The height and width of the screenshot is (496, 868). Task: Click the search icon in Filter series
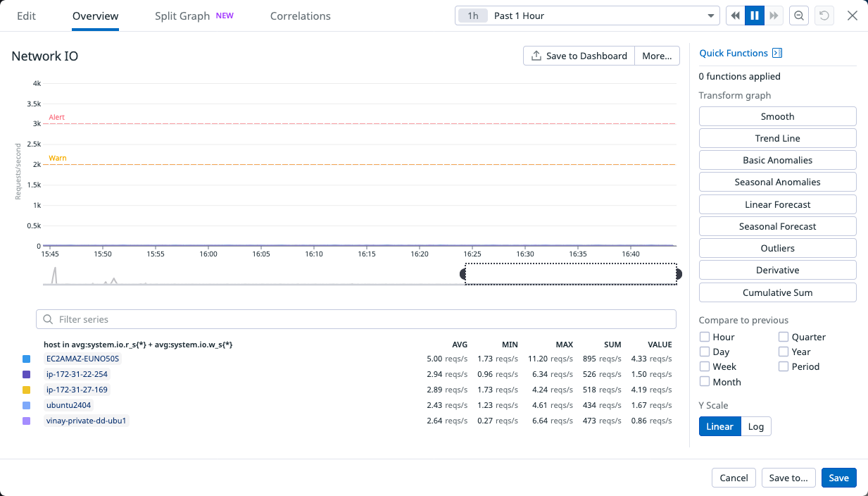coord(47,319)
